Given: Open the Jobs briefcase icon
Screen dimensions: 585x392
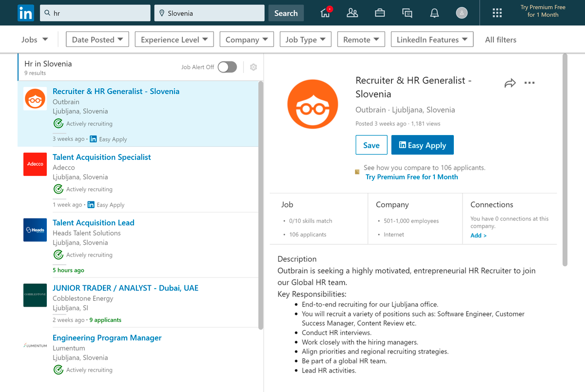Looking at the screenshot, I should [380, 13].
